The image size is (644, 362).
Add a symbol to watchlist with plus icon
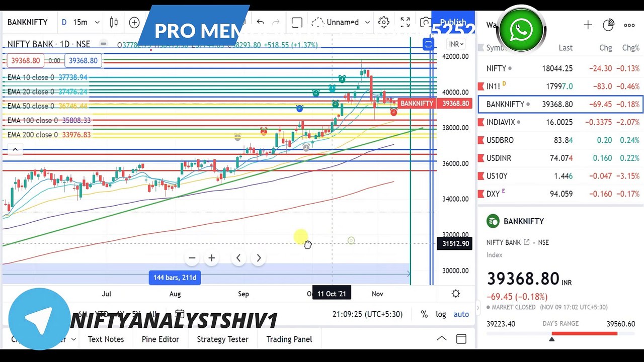[x=588, y=25]
